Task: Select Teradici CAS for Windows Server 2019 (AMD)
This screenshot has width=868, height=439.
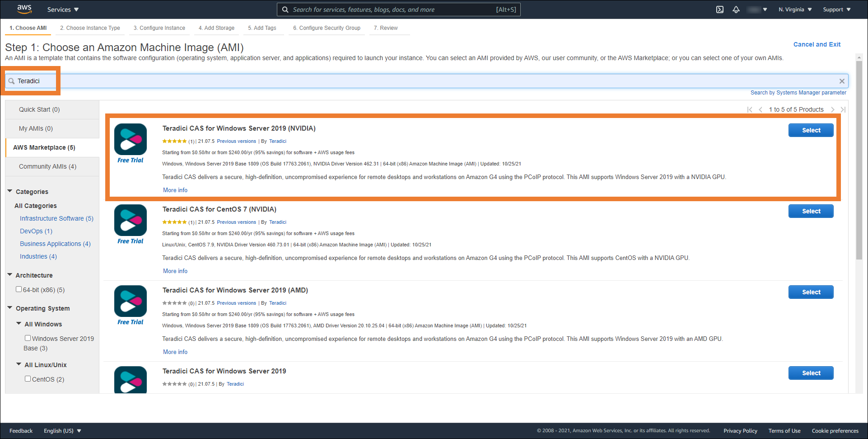Action: point(811,292)
